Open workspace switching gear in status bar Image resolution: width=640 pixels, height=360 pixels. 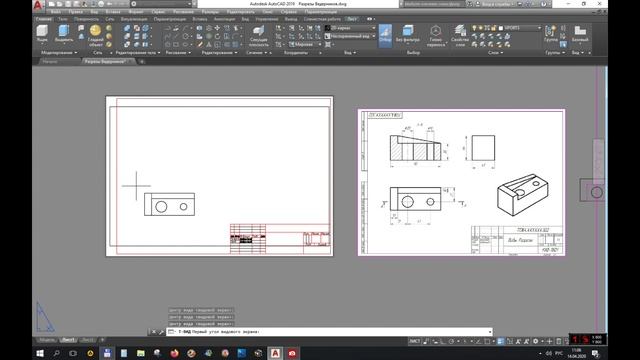[x=535, y=341]
